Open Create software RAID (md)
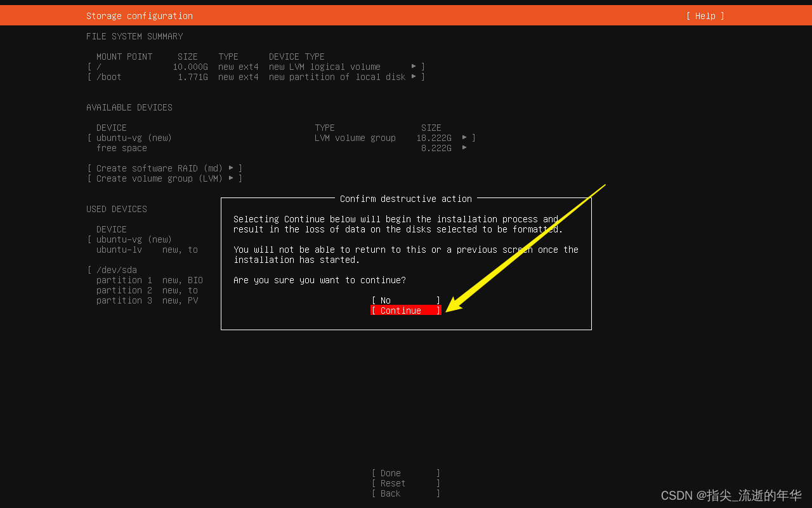The width and height of the screenshot is (812, 508). (x=165, y=168)
